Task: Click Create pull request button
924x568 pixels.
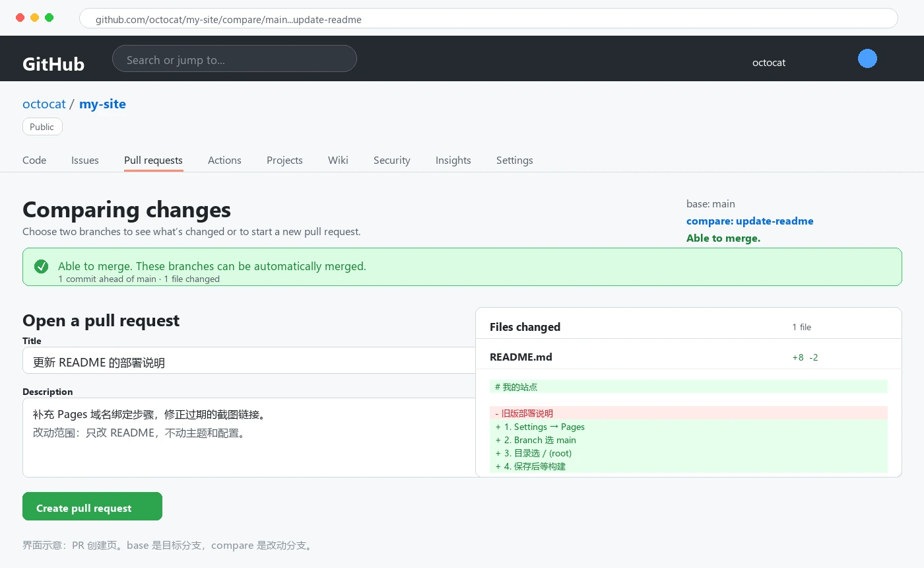Action: (x=92, y=506)
